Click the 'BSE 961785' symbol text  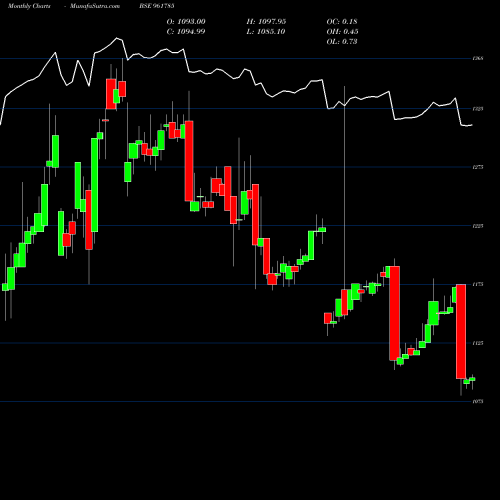[x=157, y=6]
